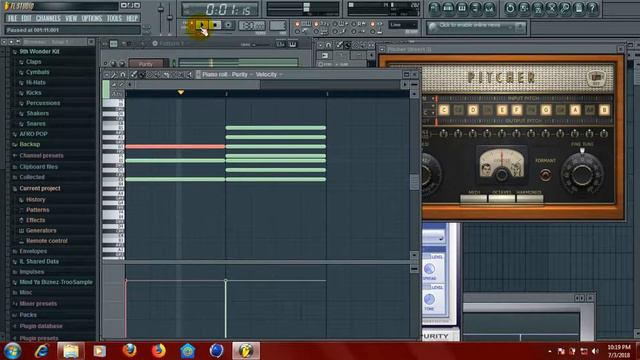
Task: Open the HELP menu
Action: pyautogui.click(x=132, y=18)
